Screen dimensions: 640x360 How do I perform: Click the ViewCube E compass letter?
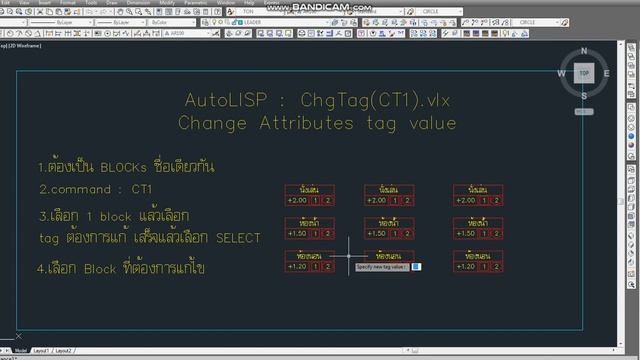click(607, 73)
